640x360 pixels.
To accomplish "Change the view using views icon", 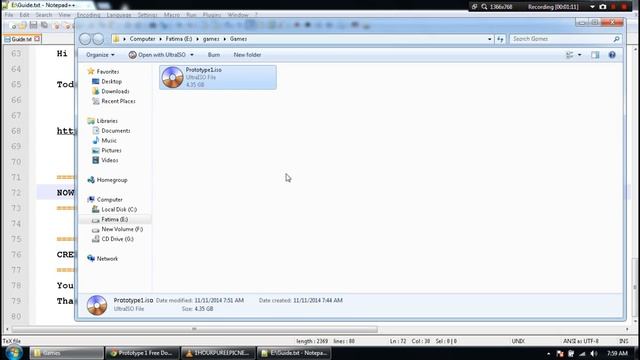I will (570, 55).
